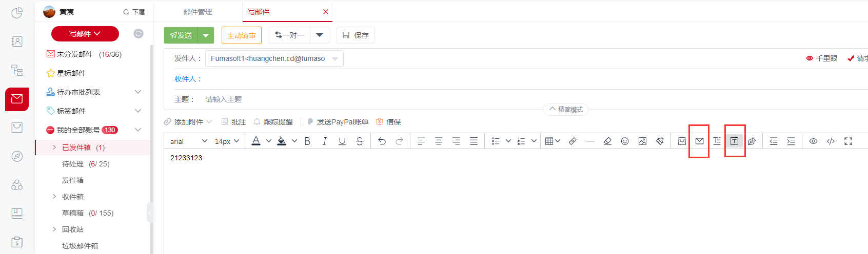Switch to the 邮件管理 tab
The image size is (868, 254).
click(198, 12)
